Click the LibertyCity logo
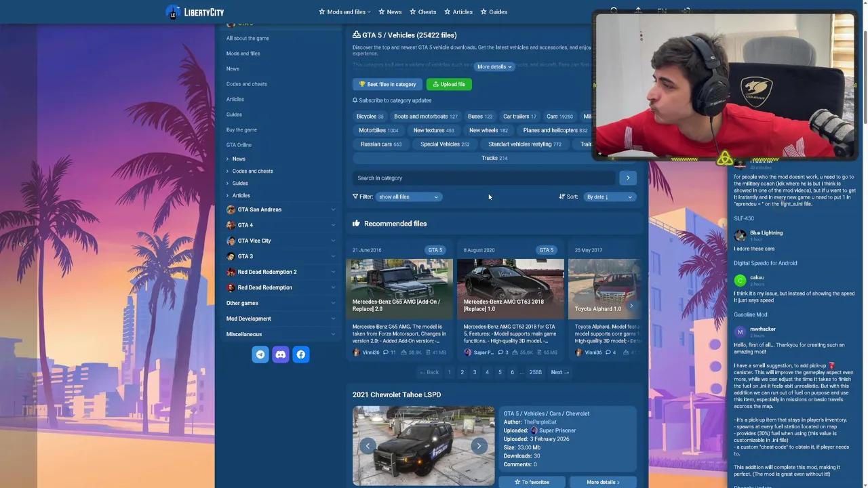The image size is (868, 488). tap(195, 12)
